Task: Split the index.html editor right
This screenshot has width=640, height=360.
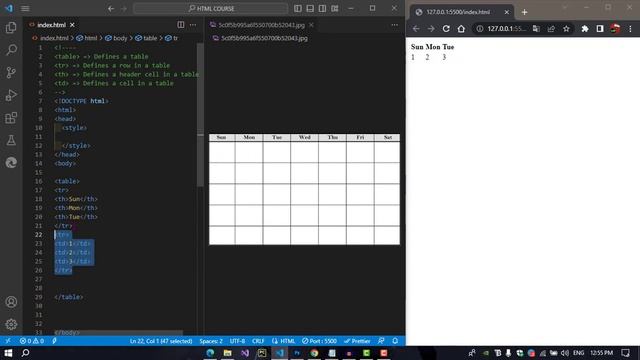Action: pos(181,25)
